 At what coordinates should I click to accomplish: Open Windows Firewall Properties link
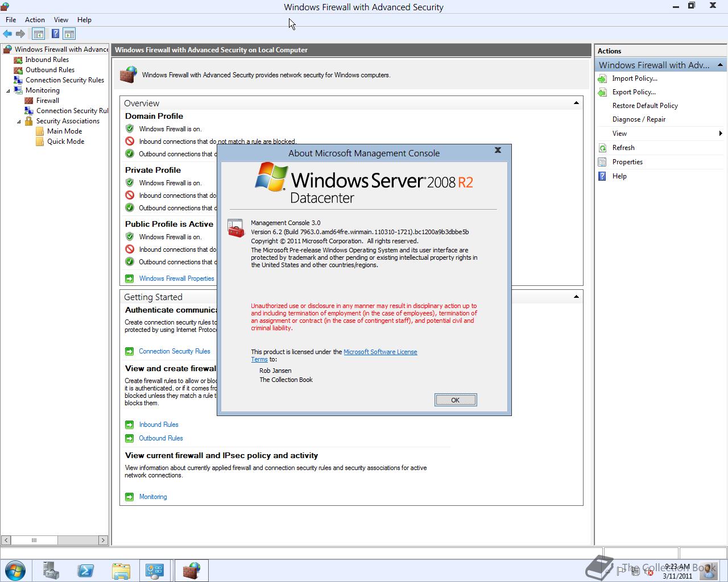(177, 278)
